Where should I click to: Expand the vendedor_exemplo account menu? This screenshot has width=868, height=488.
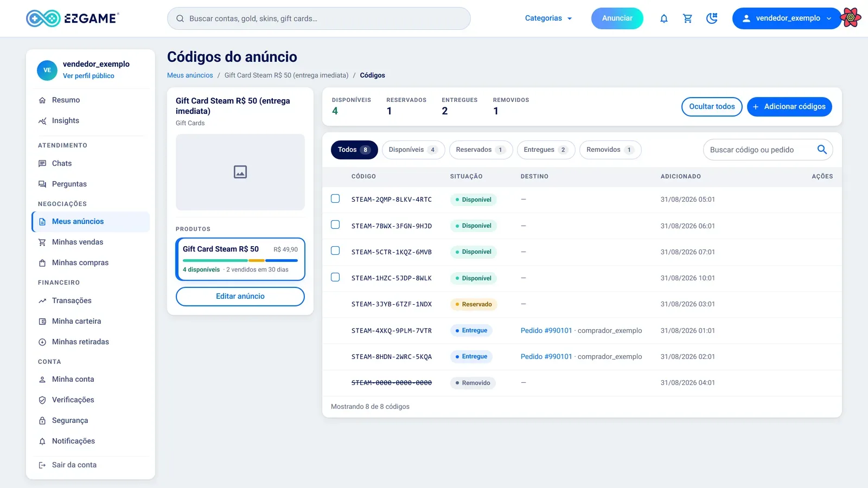tap(787, 18)
